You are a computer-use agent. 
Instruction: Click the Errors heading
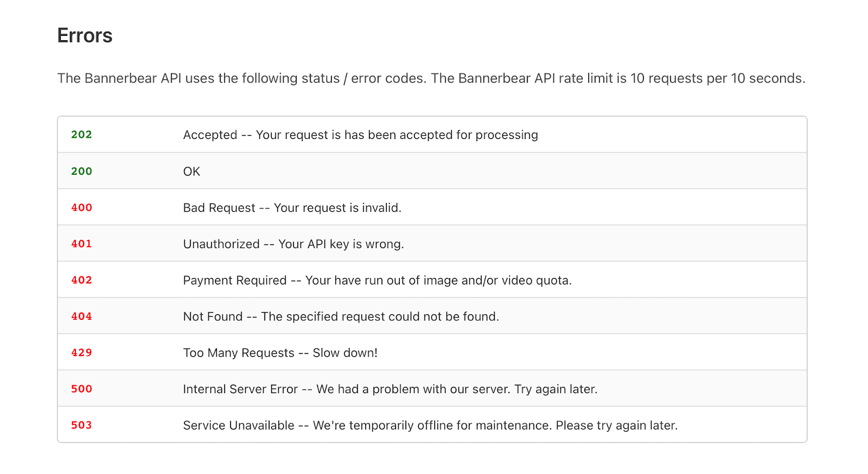[x=85, y=36]
